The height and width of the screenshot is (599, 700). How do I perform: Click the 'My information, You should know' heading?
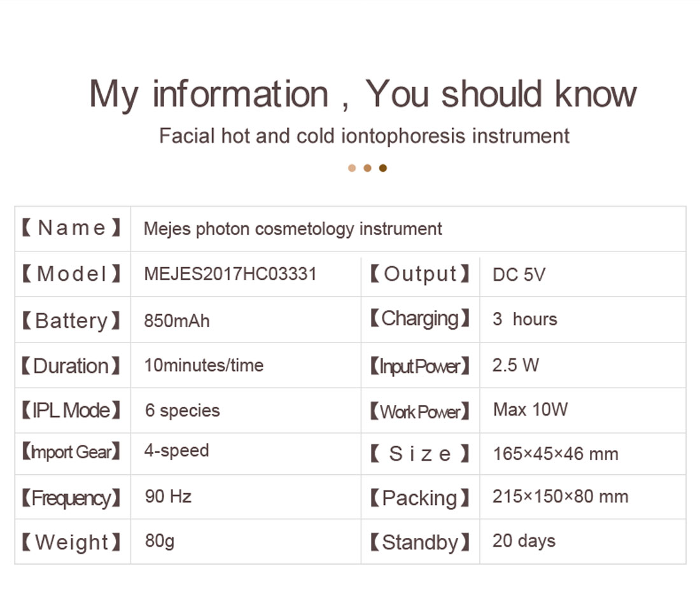pos(363,94)
